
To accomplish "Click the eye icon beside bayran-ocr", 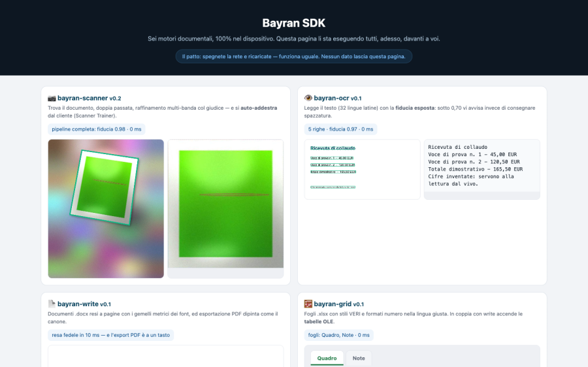I will point(308,98).
